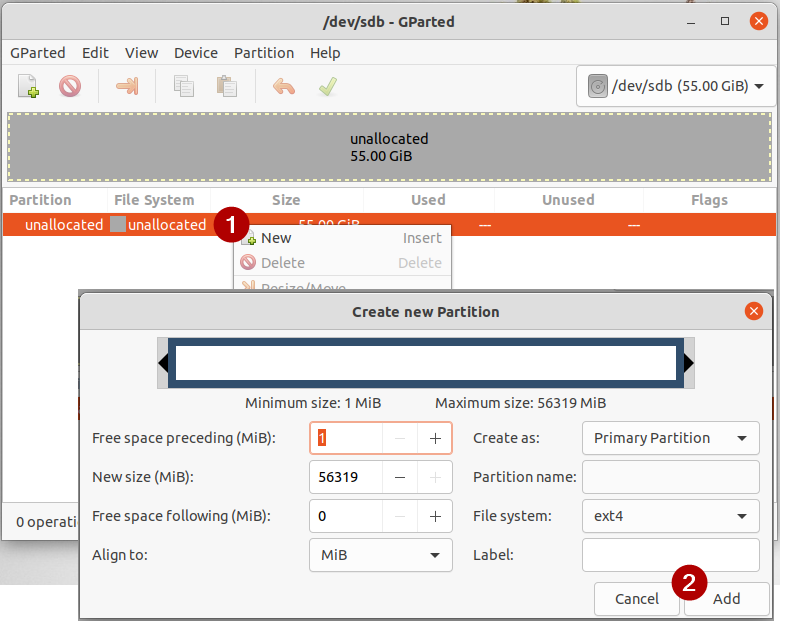Viewport: 798px width, 623px height.
Task: Click the Copy partition toolbar icon
Action: pyautogui.click(x=184, y=86)
